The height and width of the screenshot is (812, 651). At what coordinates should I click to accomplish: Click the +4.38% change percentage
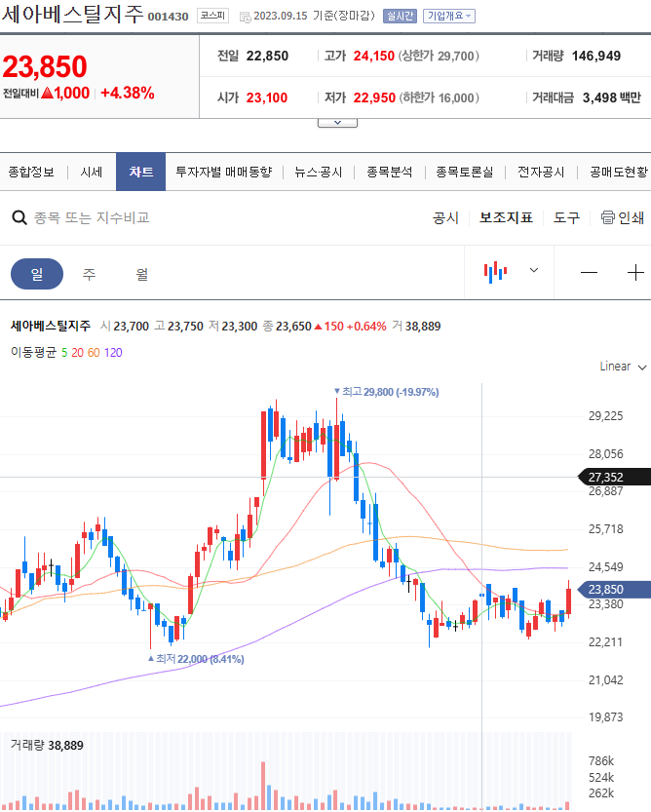tap(128, 94)
